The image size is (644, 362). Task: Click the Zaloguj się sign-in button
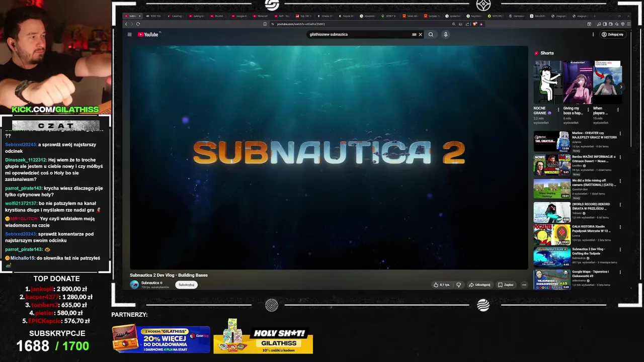pyautogui.click(x=613, y=35)
